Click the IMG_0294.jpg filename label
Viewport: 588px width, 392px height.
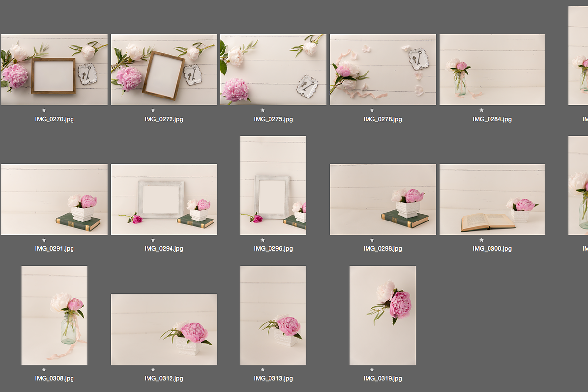click(x=164, y=249)
